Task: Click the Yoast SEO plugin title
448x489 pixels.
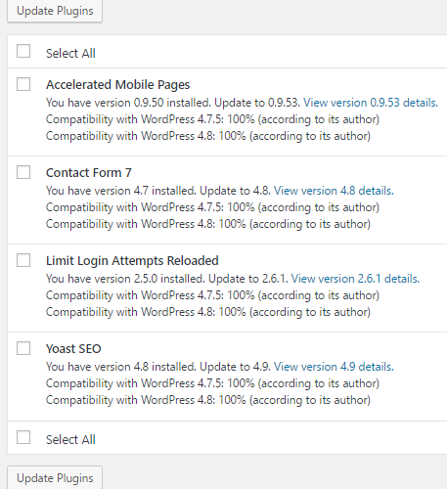Action: point(73,349)
